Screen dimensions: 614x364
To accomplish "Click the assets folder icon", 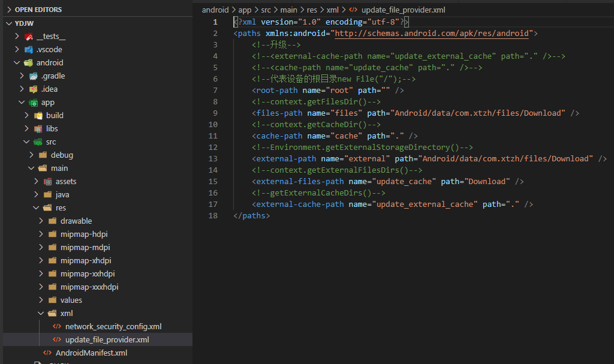I will (48, 182).
